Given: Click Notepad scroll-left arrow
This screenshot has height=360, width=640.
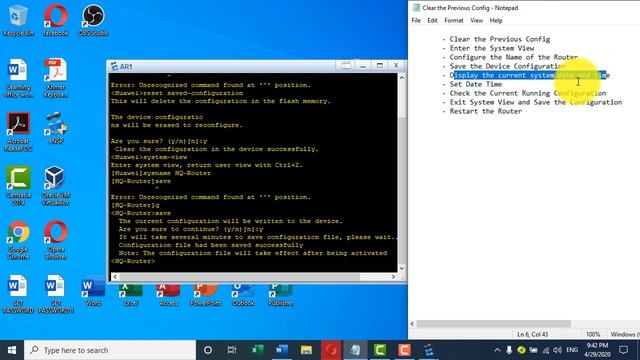Looking at the screenshot, I should [x=412, y=324].
